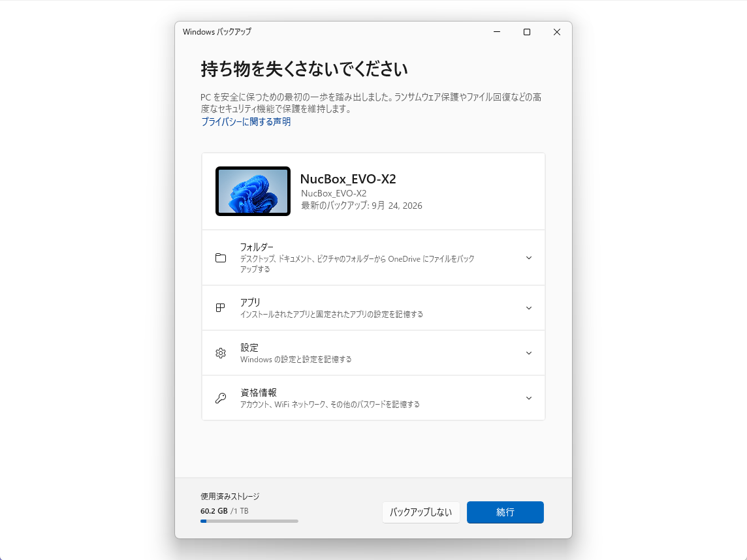
Task: Expand the アプリ section chevron
Action: (x=529, y=307)
